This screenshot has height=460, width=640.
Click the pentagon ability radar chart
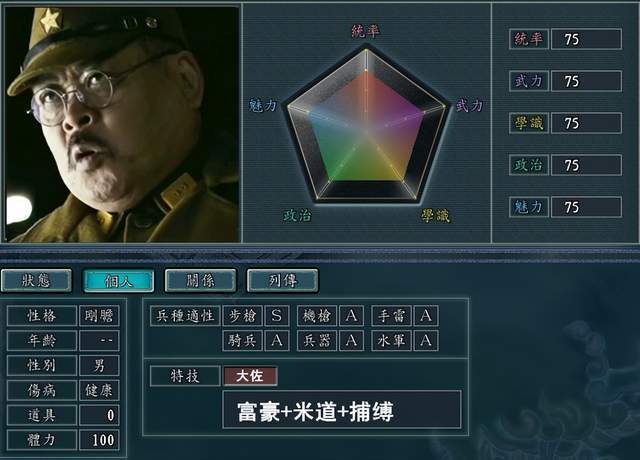click(367, 125)
